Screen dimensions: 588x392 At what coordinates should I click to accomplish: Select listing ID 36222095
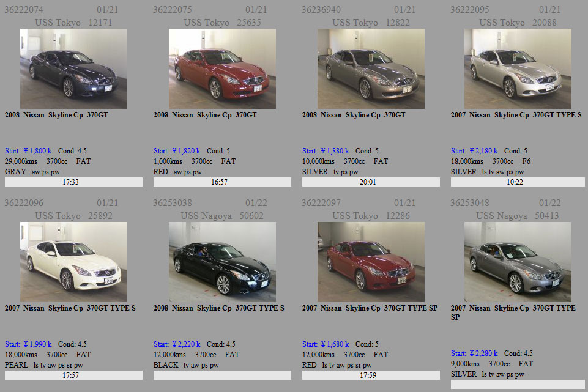[470, 10]
